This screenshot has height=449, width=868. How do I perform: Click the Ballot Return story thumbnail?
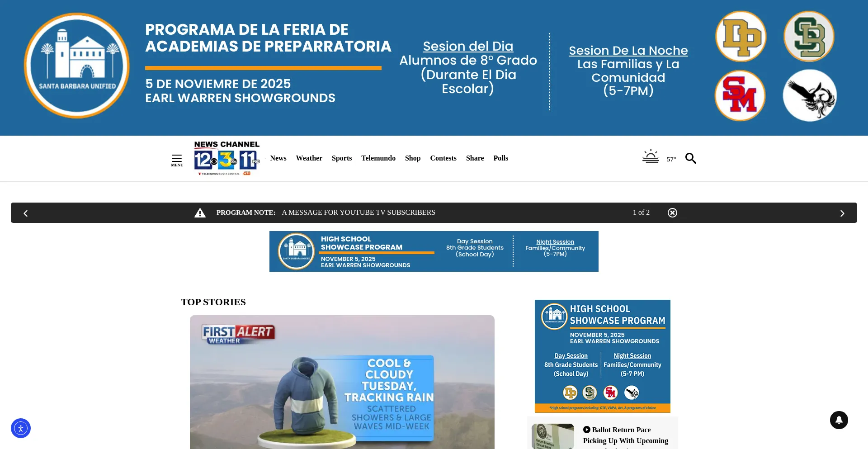[552, 436]
